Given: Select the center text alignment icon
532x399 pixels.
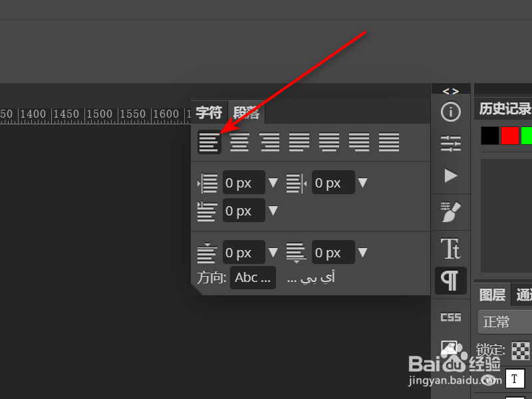Looking at the screenshot, I should coord(239,142).
